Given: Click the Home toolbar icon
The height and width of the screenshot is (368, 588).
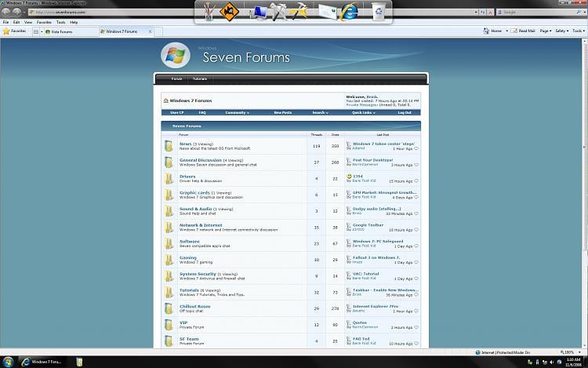Looking at the screenshot, I should (x=486, y=31).
